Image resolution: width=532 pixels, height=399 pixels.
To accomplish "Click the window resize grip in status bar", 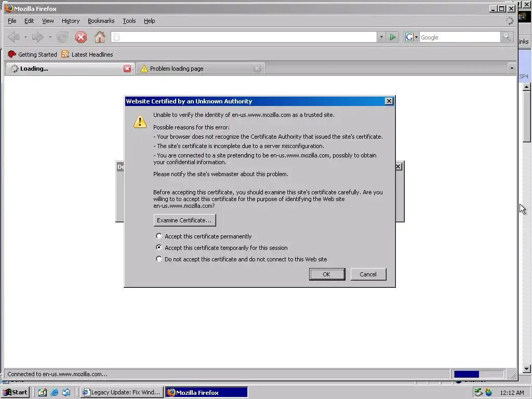I will click(513, 376).
